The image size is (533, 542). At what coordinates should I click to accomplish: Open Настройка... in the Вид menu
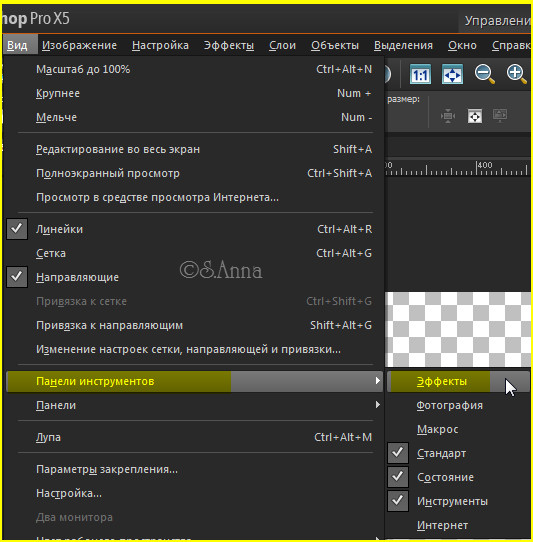tap(195, 493)
